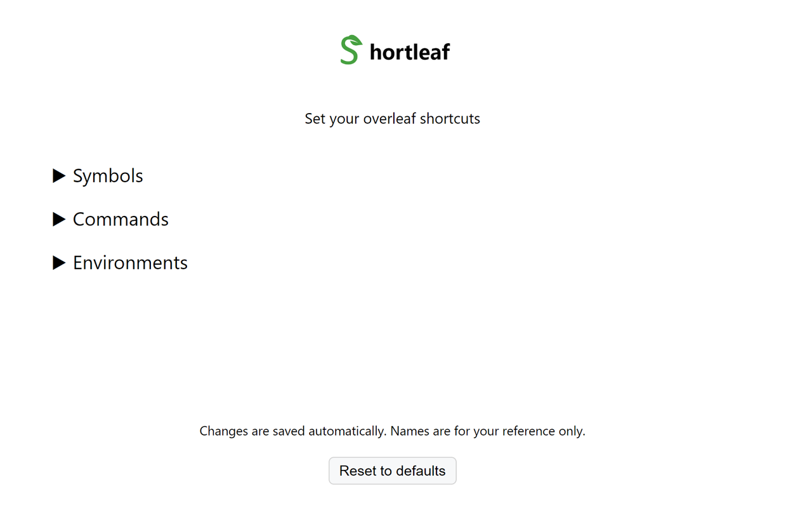The image size is (812, 508).
Task: Click the Commands disclosure triangle icon
Action: tap(59, 219)
